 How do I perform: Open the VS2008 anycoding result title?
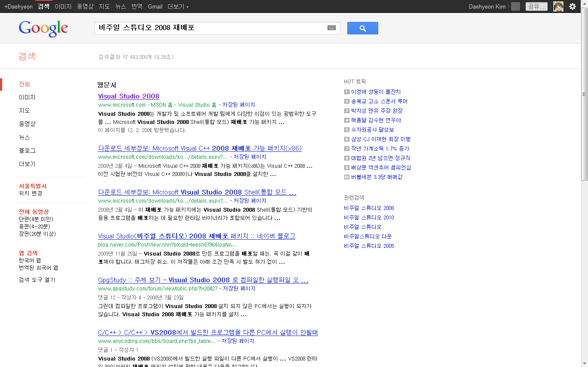pos(208,333)
